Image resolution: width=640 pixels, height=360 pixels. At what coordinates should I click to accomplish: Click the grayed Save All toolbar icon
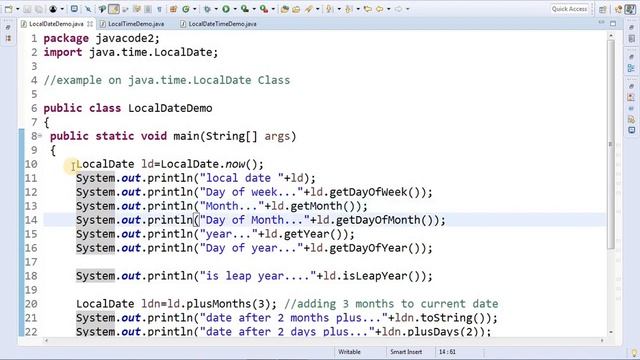tap(38, 9)
